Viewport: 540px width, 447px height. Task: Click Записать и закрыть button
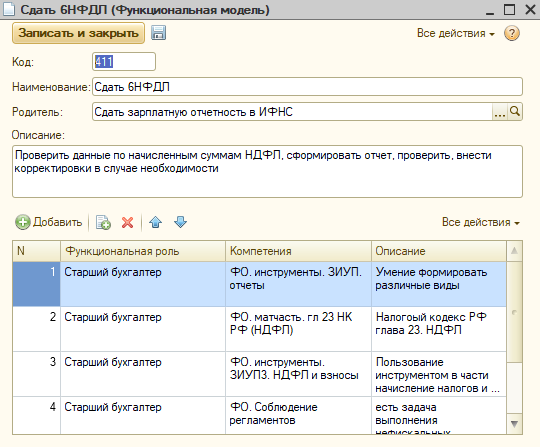(x=78, y=33)
